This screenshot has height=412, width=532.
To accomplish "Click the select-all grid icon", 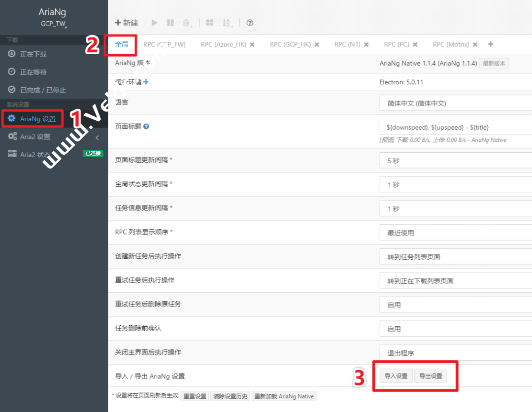I will click(x=210, y=23).
